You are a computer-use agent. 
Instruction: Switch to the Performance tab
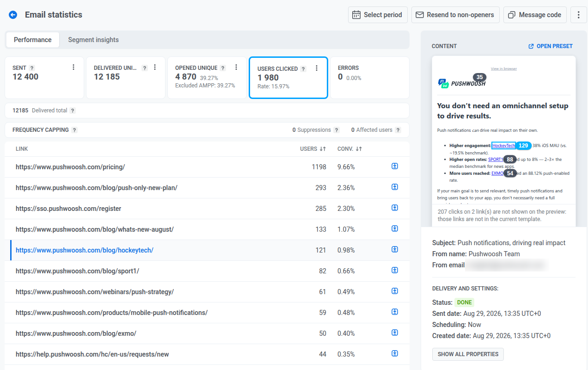tap(33, 40)
